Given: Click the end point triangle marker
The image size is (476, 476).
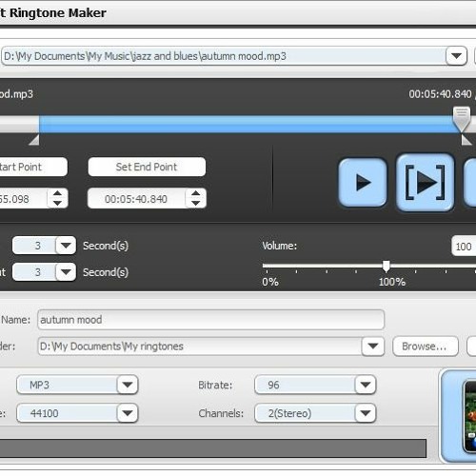Looking at the screenshot, I should point(466,140).
